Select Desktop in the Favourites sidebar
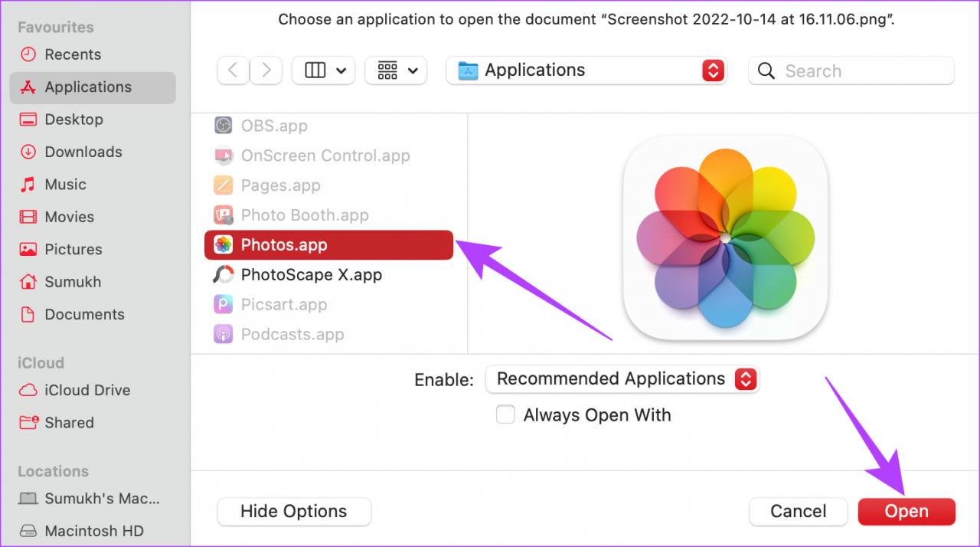980x547 pixels. pyautogui.click(x=73, y=120)
